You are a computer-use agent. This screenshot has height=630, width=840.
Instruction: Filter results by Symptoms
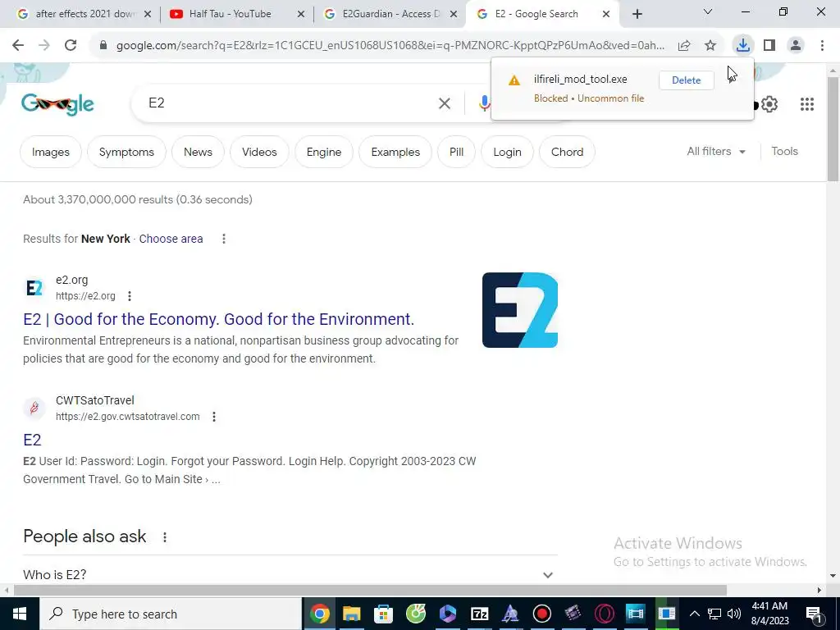point(126,152)
